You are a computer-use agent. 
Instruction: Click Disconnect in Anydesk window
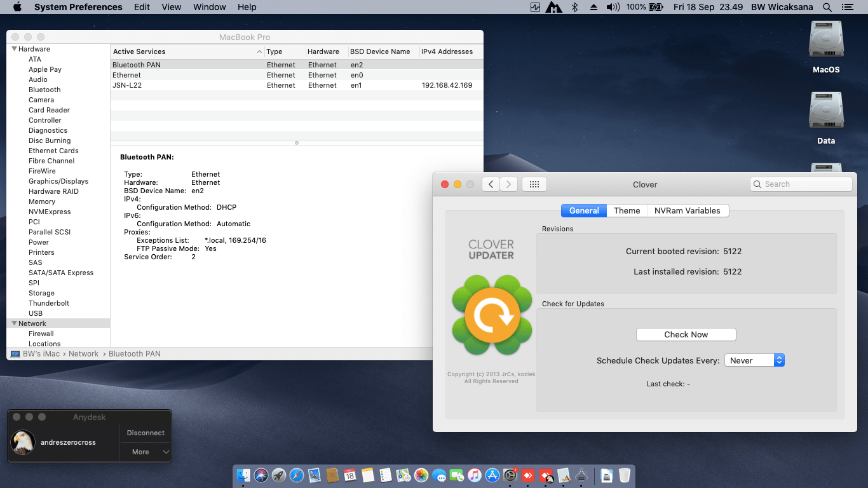[146, 433]
